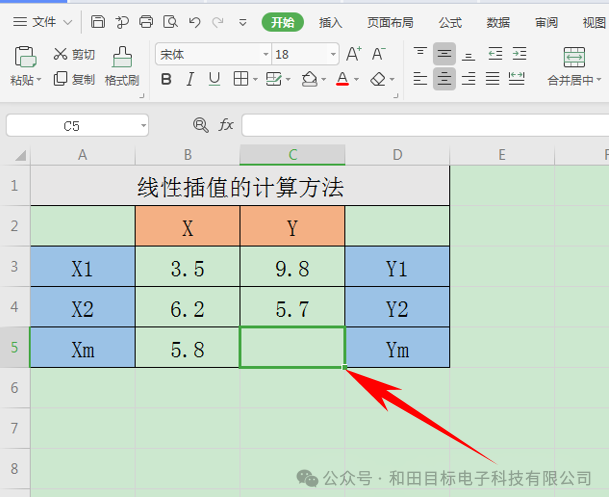Align text right
The height and width of the screenshot is (502, 611).
468,79
